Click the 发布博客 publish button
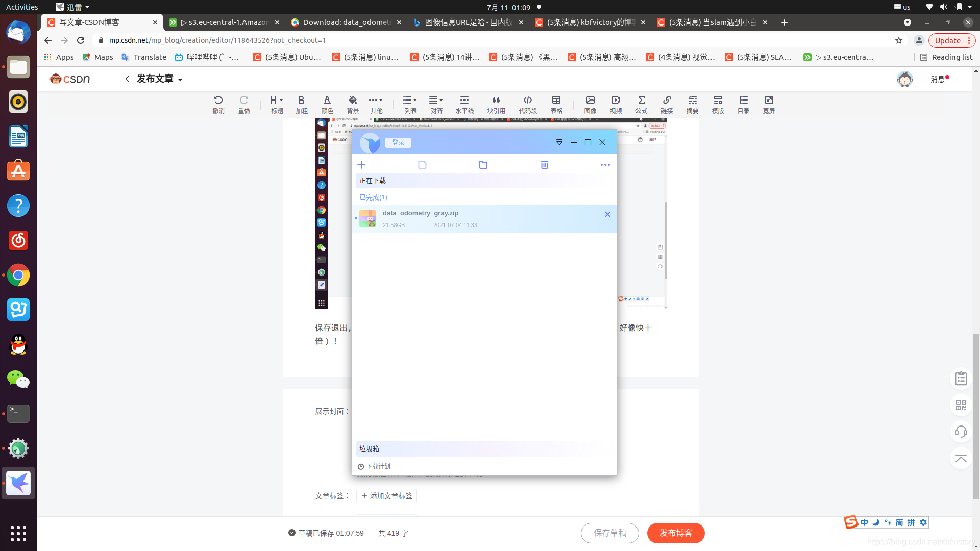The height and width of the screenshot is (551, 980). (675, 533)
